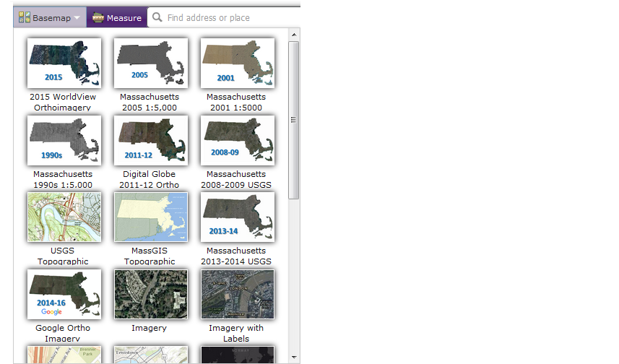Choose Massachusetts 2008-2009 USGS basemap
The width and height of the screenshot is (619, 364).
coord(237,140)
